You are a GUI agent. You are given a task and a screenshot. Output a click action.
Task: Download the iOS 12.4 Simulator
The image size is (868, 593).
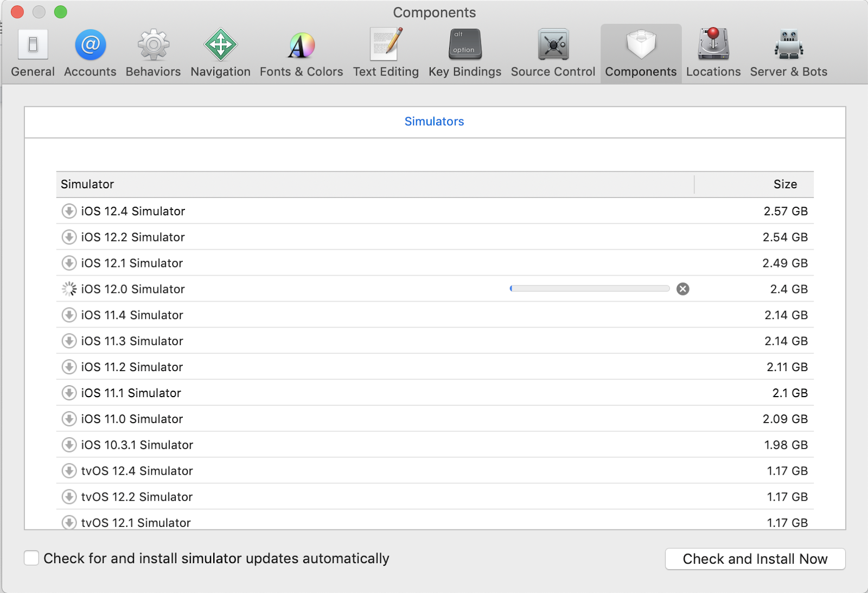pos(69,211)
